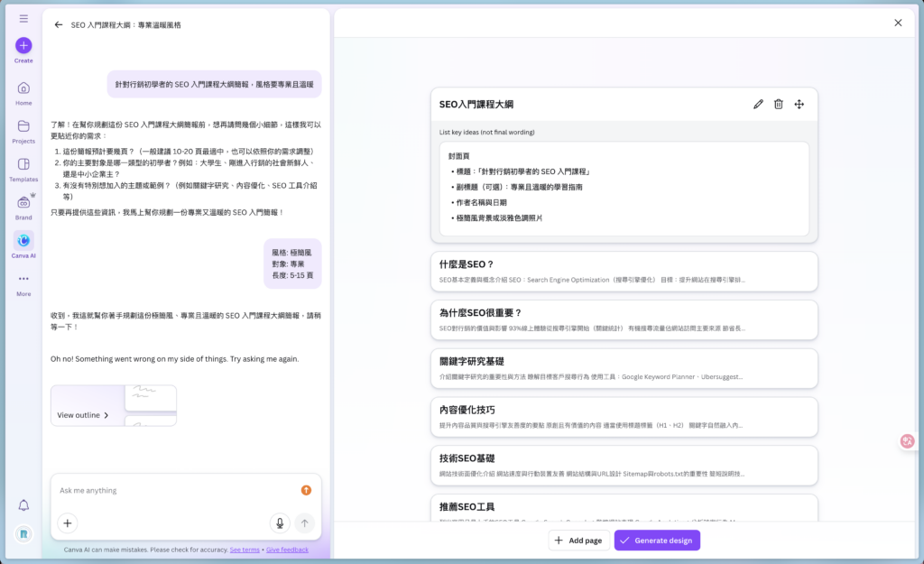Click the move handle on the outline card

[799, 105]
